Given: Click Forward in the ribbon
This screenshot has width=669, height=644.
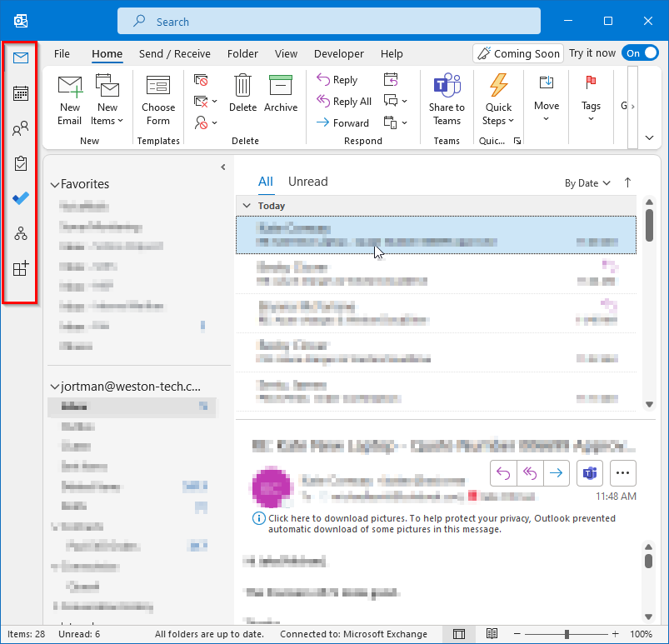Looking at the screenshot, I should coord(342,123).
